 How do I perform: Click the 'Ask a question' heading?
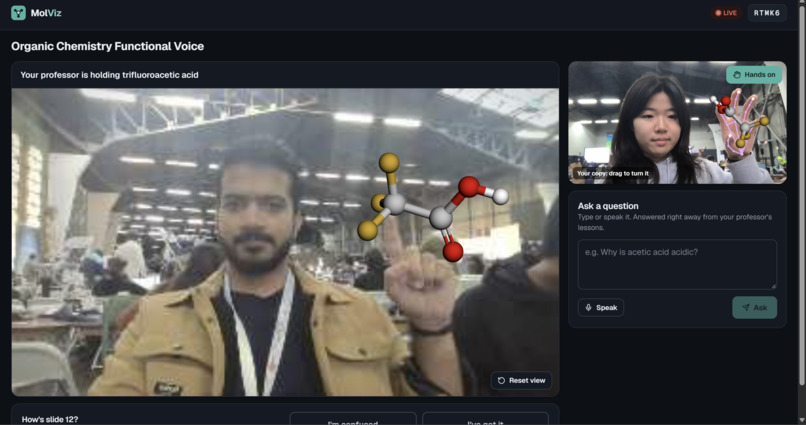pyautogui.click(x=608, y=206)
